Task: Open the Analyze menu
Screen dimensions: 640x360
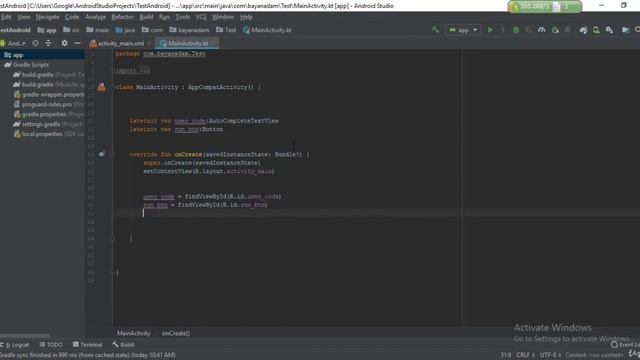Action: click(96, 17)
